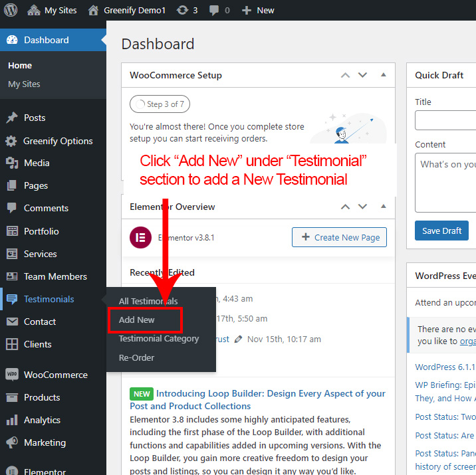This screenshot has width=476, height=475.
Task: Click the Create New Page button
Action: coord(339,237)
